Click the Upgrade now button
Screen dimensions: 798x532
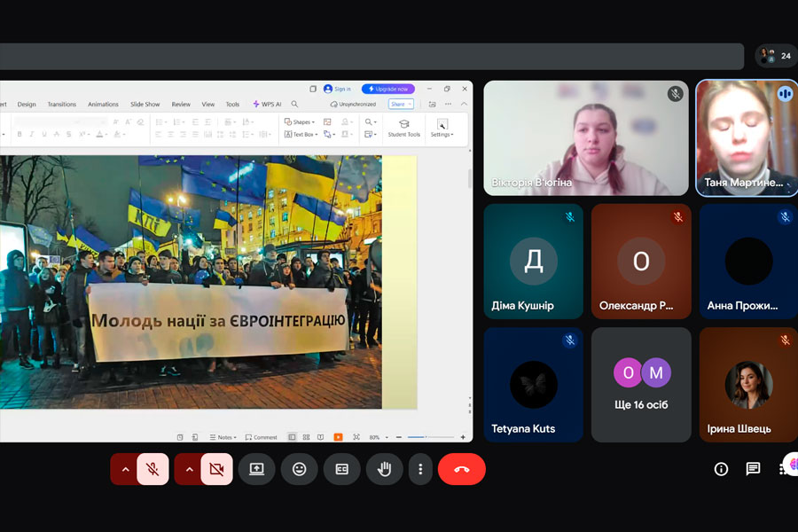pos(388,89)
